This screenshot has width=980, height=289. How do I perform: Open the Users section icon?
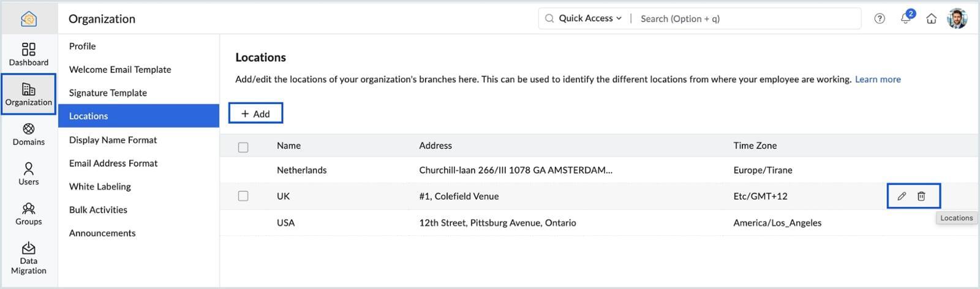click(x=28, y=174)
